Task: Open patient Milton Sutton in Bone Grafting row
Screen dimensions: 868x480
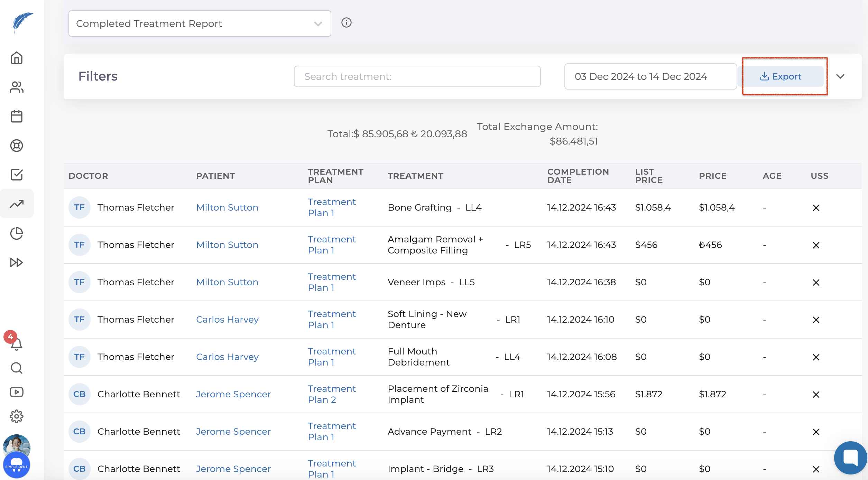Action: (x=227, y=207)
